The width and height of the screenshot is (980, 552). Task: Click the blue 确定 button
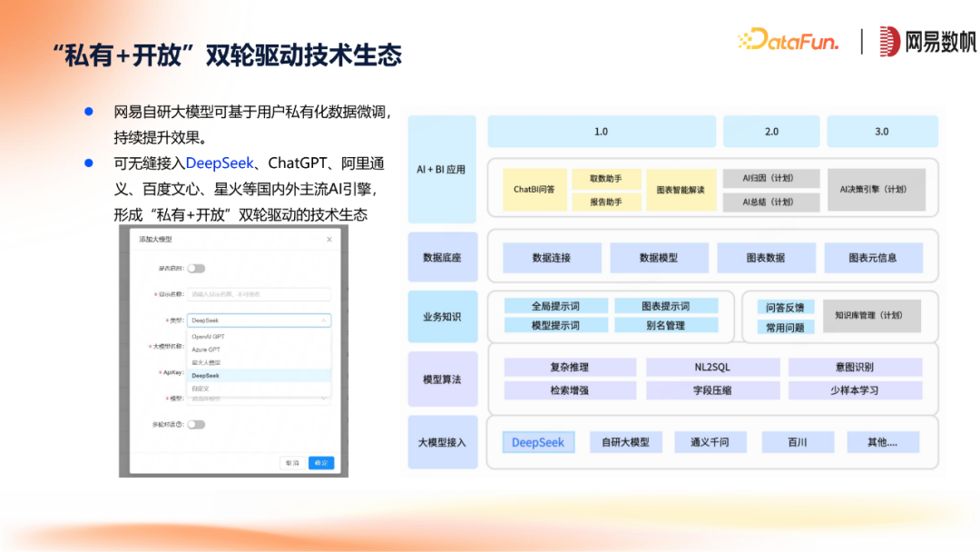[321, 463]
